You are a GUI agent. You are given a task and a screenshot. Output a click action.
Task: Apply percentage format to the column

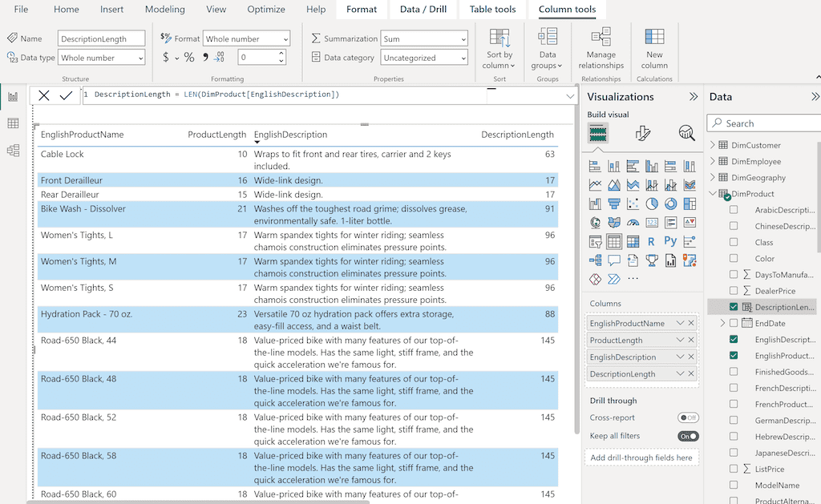tap(188, 57)
